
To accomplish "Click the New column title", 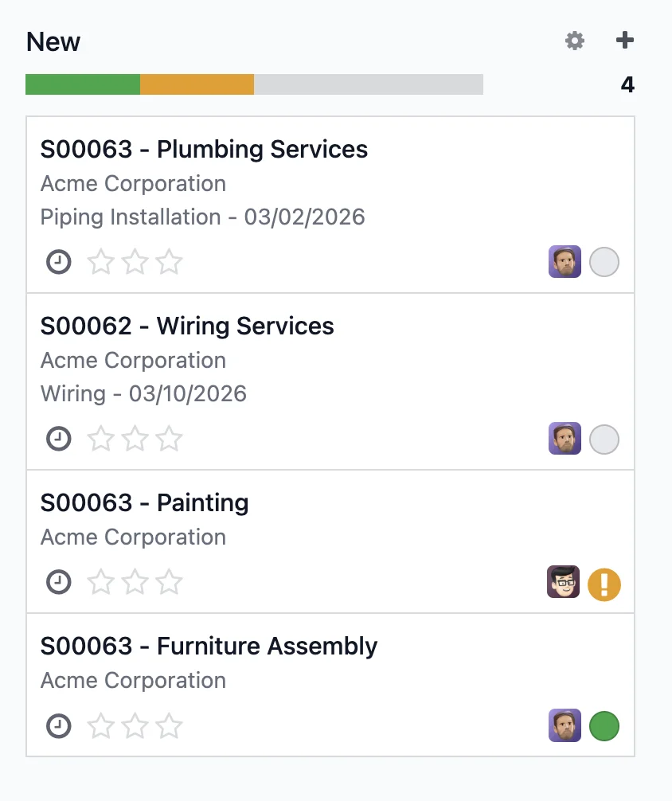I will (x=53, y=42).
